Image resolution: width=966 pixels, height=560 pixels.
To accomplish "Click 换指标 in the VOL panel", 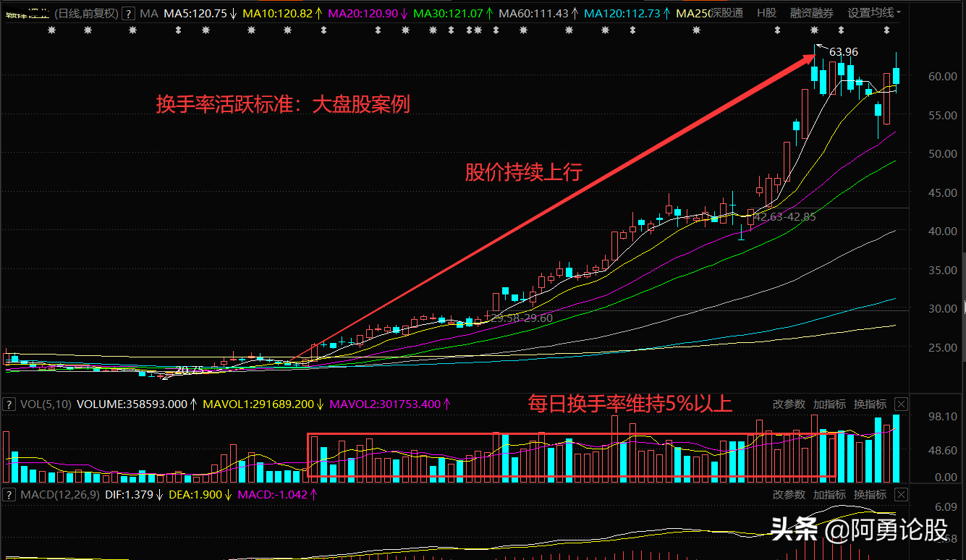I will click(870, 404).
